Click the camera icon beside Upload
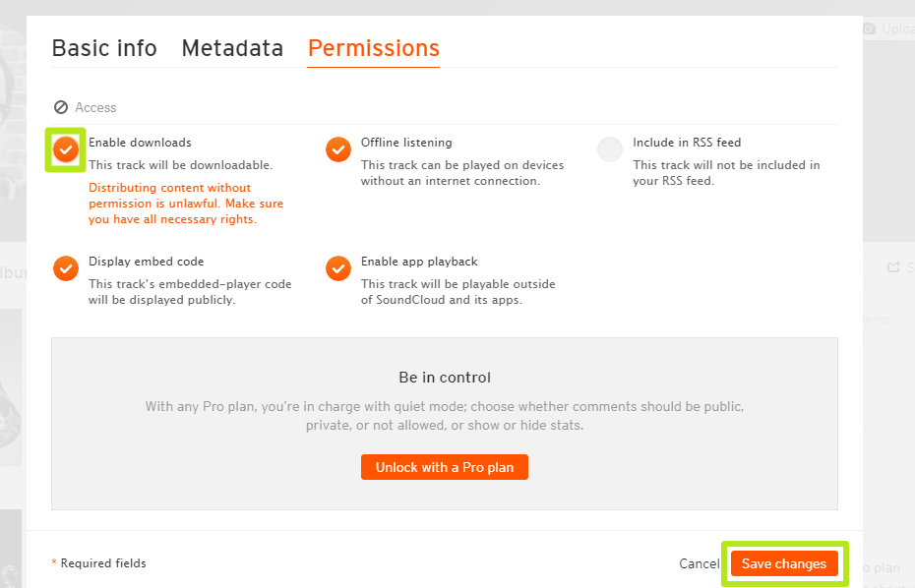 click(x=870, y=29)
